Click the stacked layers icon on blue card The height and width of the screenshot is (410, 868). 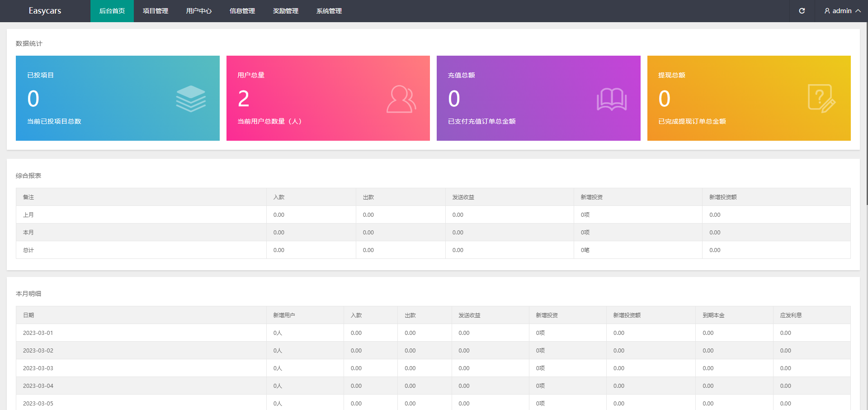[191, 99]
